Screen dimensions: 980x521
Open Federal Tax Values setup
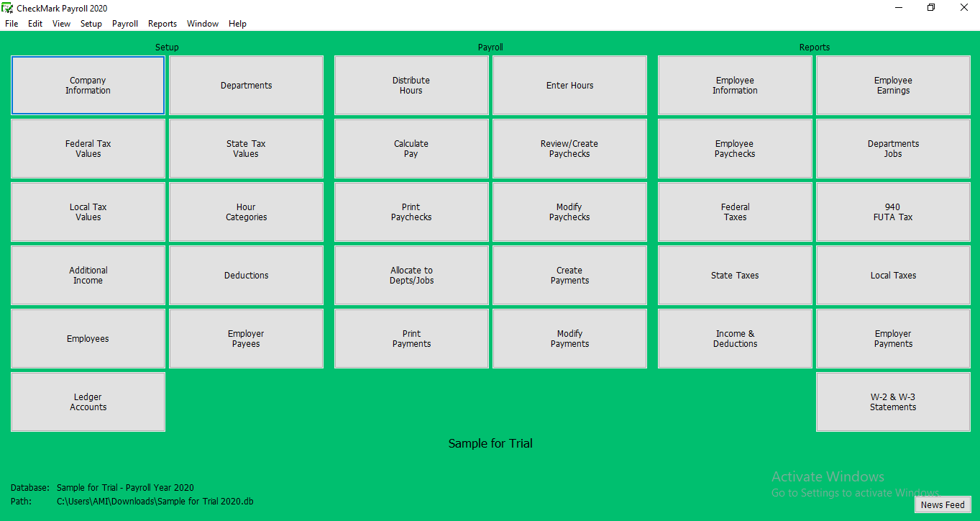pyautogui.click(x=88, y=149)
